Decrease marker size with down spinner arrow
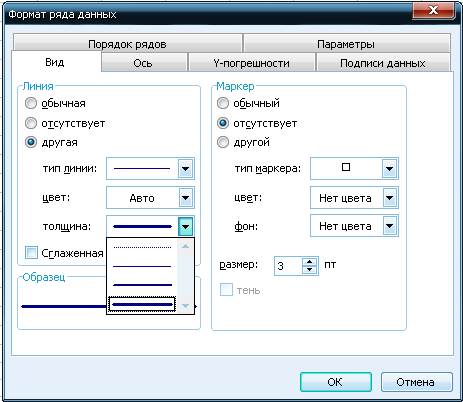 pos(310,270)
